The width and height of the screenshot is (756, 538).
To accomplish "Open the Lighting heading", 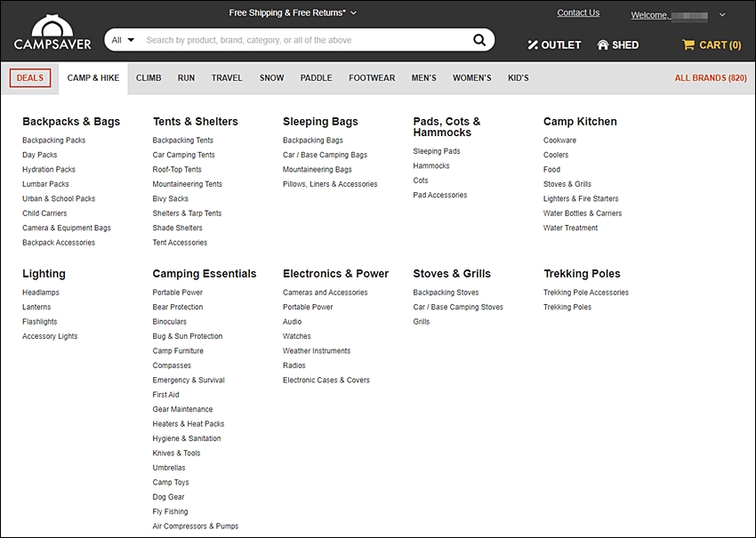I will tap(44, 274).
